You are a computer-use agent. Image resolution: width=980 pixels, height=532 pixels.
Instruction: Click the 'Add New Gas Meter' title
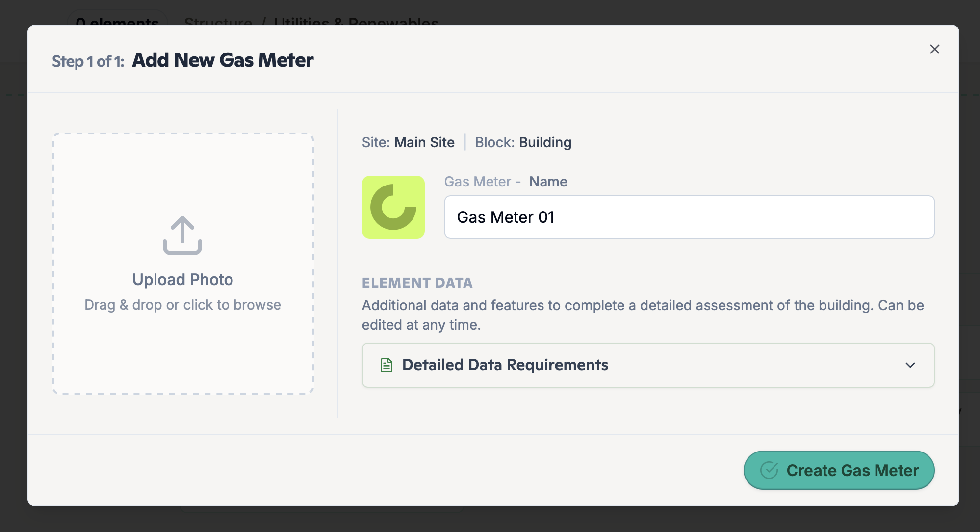coord(223,60)
